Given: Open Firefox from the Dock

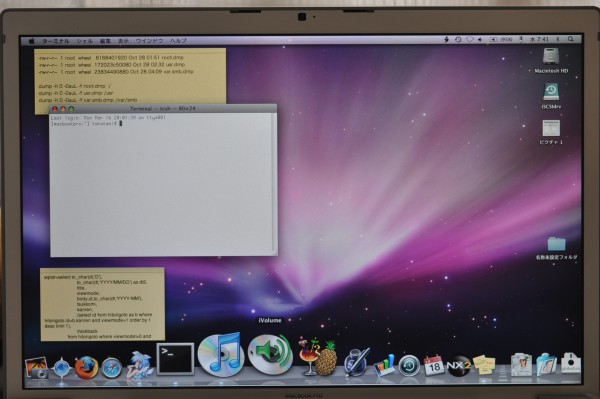Looking at the screenshot, I should [x=86, y=368].
